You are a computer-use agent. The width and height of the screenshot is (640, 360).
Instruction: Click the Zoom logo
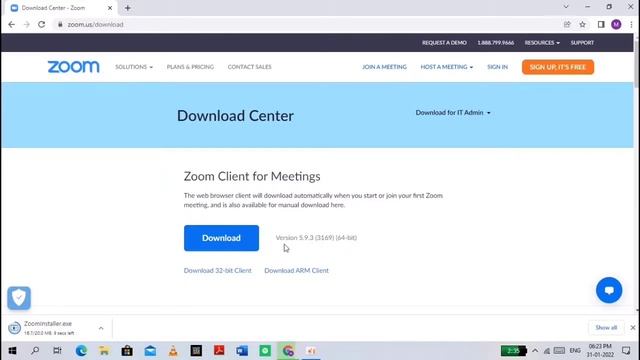click(73, 67)
